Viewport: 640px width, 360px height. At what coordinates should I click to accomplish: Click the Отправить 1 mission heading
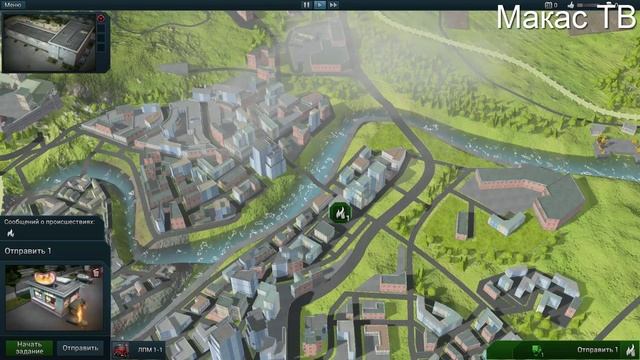[x=28, y=251]
